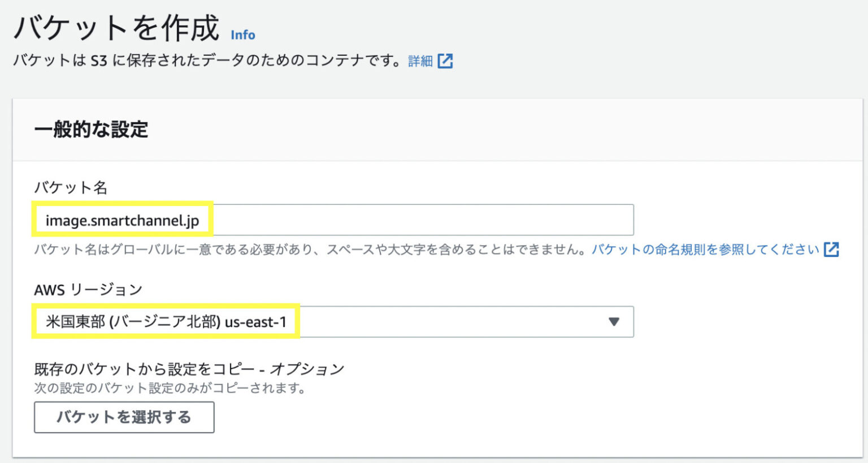Click the 次の設定のバケット設定のみがコピーされます description
Image resolution: width=868 pixels, height=463 pixels.
[170, 388]
